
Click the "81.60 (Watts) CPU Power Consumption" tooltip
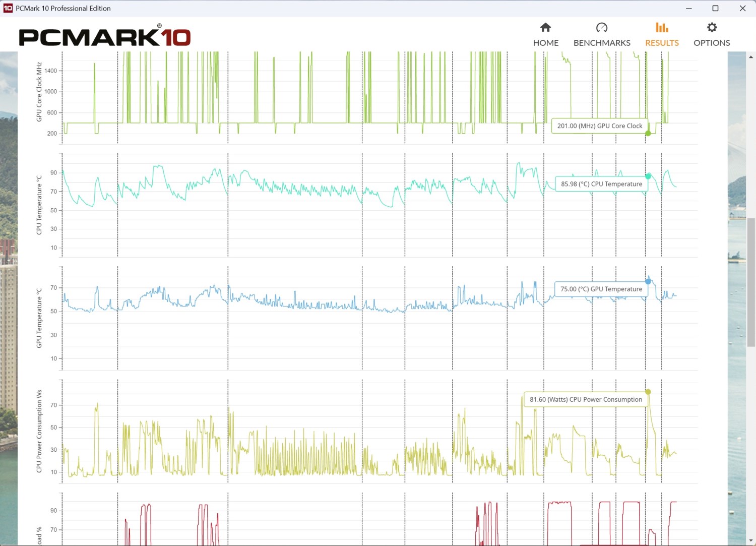tap(586, 399)
